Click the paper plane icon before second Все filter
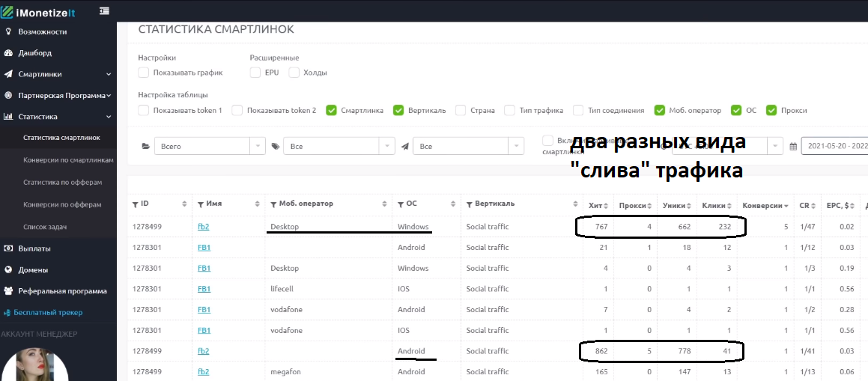The width and height of the screenshot is (868, 381). tap(405, 147)
